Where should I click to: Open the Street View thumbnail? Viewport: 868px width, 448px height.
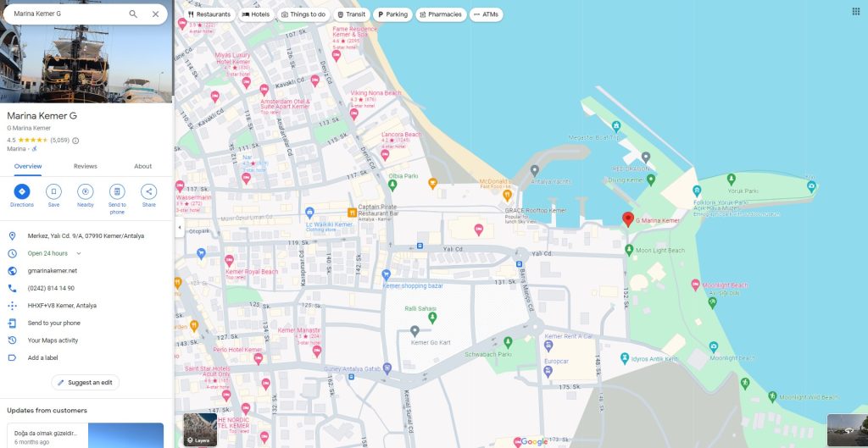pyautogui.click(x=845, y=429)
